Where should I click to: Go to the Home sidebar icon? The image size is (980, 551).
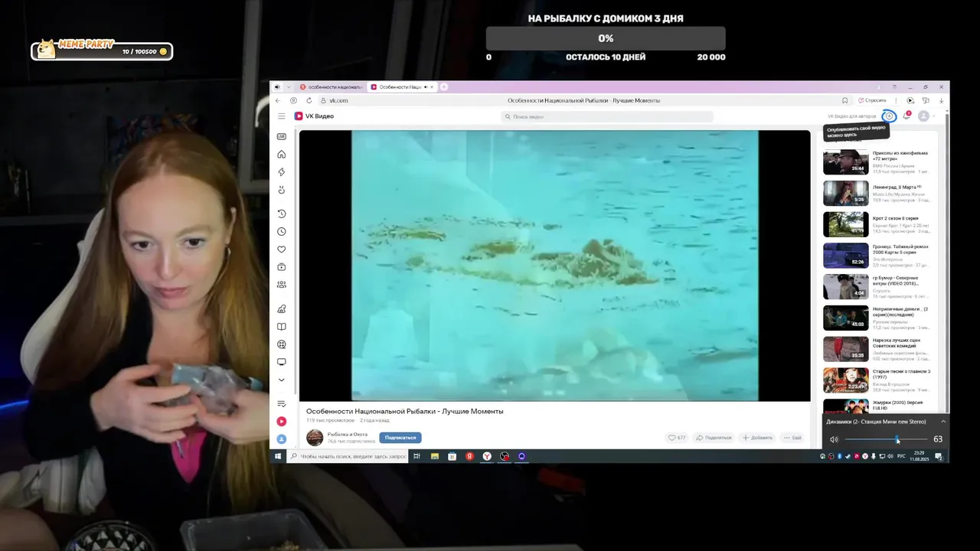pos(282,155)
